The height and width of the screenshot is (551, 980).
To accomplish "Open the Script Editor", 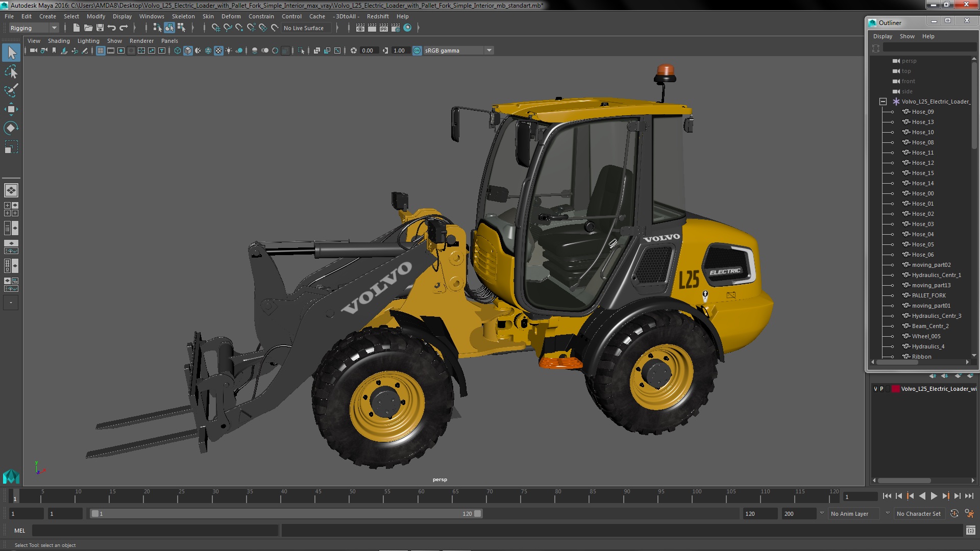I will [971, 531].
